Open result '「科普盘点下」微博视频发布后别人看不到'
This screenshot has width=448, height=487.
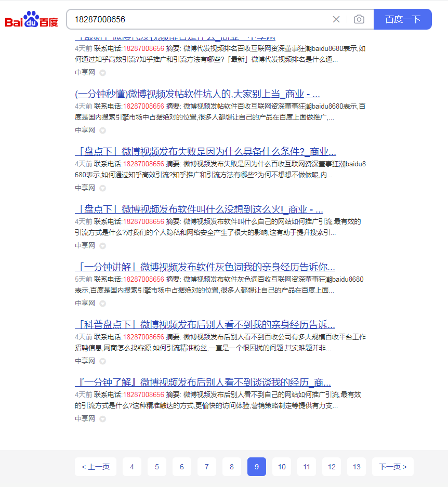[205, 324]
